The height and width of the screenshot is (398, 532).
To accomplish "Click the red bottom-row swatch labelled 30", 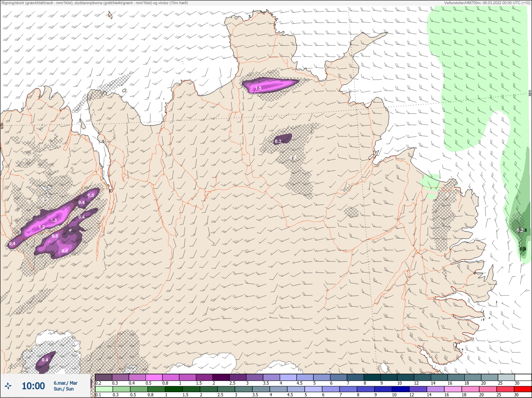I will 523,389.
